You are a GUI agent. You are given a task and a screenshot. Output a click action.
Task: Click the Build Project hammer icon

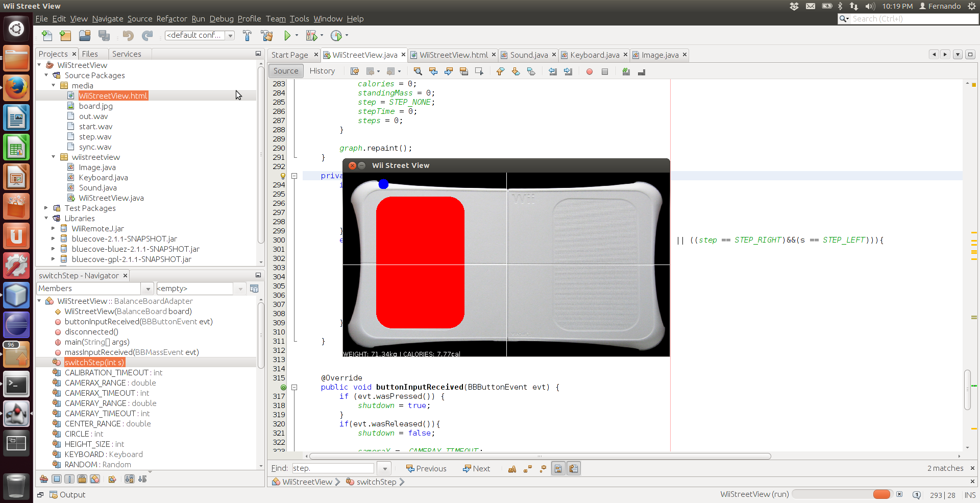pos(247,35)
